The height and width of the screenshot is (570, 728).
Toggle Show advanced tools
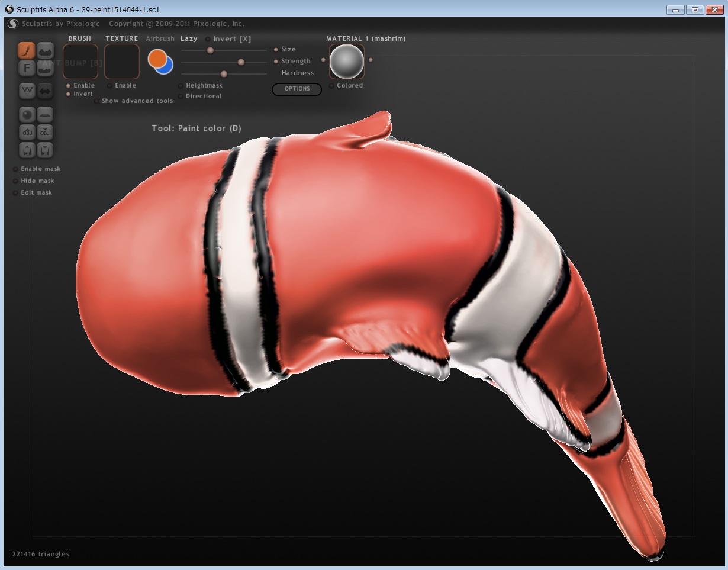96,101
